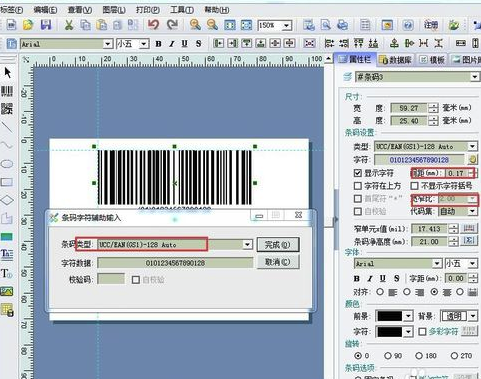Open a label file via the folder icon
The image size is (481, 379).
pos(28,25)
